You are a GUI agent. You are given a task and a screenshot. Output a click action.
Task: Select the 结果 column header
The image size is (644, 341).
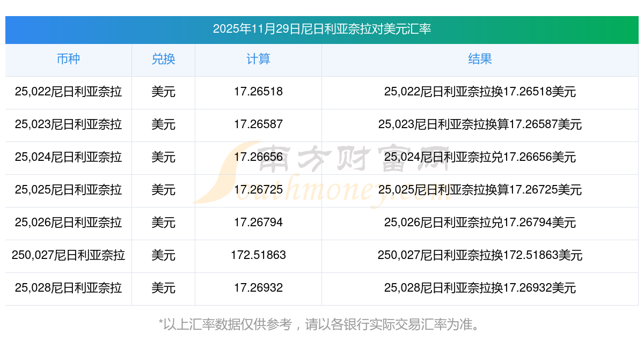pyautogui.click(x=480, y=60)
